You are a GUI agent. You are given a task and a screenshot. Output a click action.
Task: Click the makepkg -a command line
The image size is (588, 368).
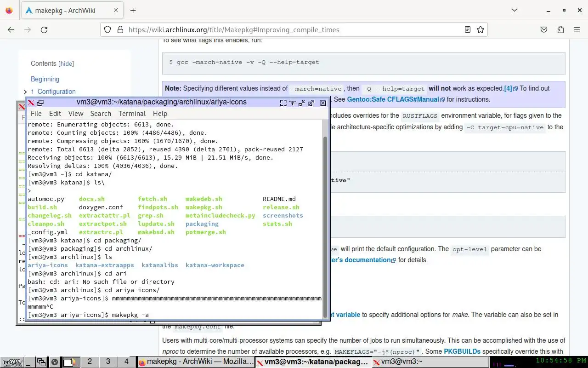pyautogui.click(x=130, y=315)
